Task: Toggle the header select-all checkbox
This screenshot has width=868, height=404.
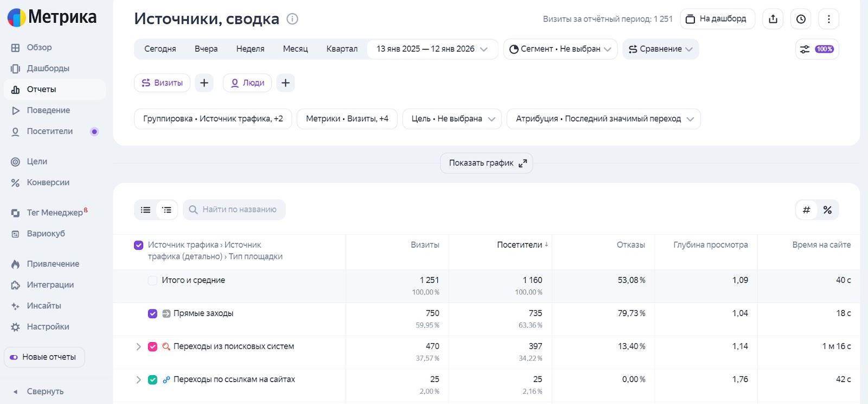Action: pos(138,245)
